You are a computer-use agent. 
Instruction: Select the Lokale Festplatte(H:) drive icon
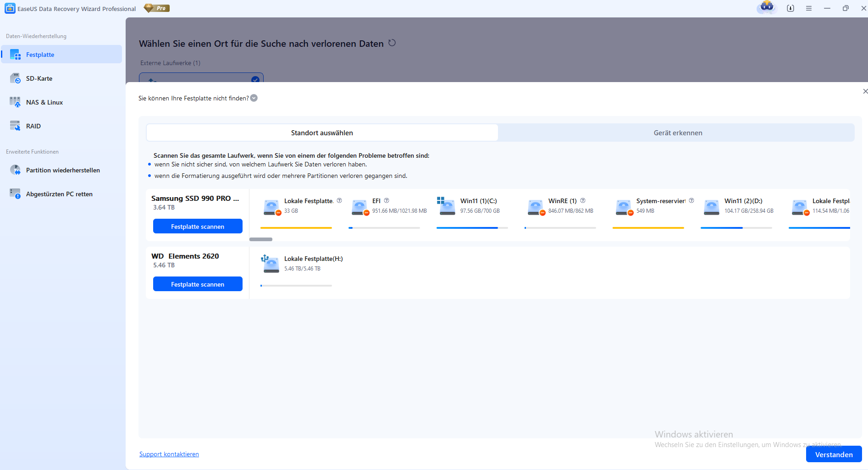click(x=271, y=264)
